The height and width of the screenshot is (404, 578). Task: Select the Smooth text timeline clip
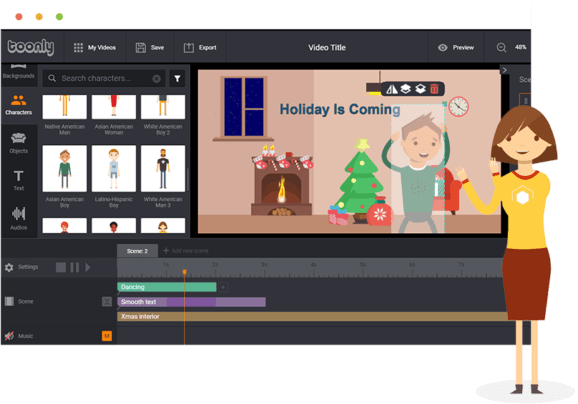coord(191,302)
